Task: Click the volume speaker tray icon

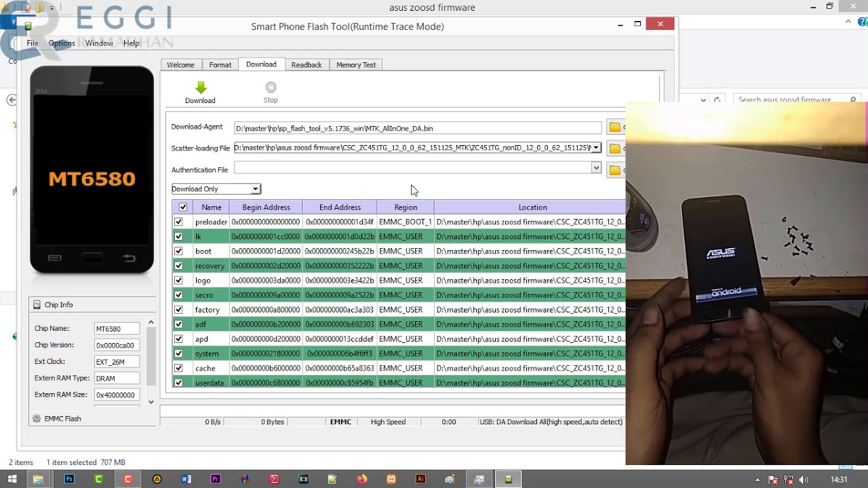Action: (x=804, y=480)
